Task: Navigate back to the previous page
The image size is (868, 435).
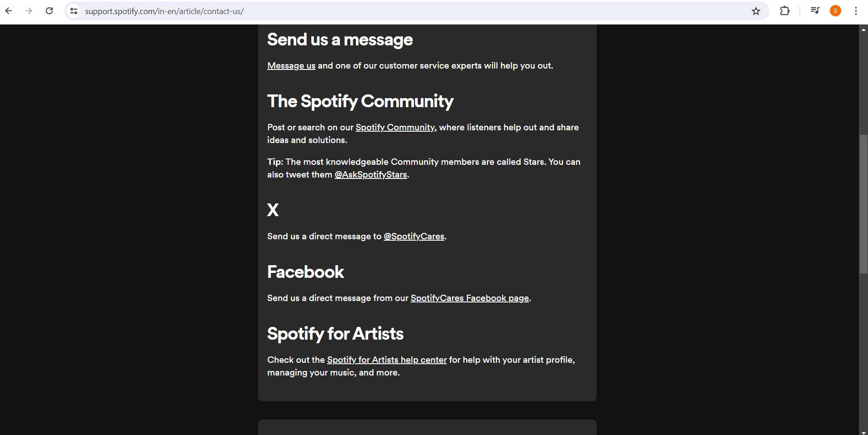Action: pos(9,11)
